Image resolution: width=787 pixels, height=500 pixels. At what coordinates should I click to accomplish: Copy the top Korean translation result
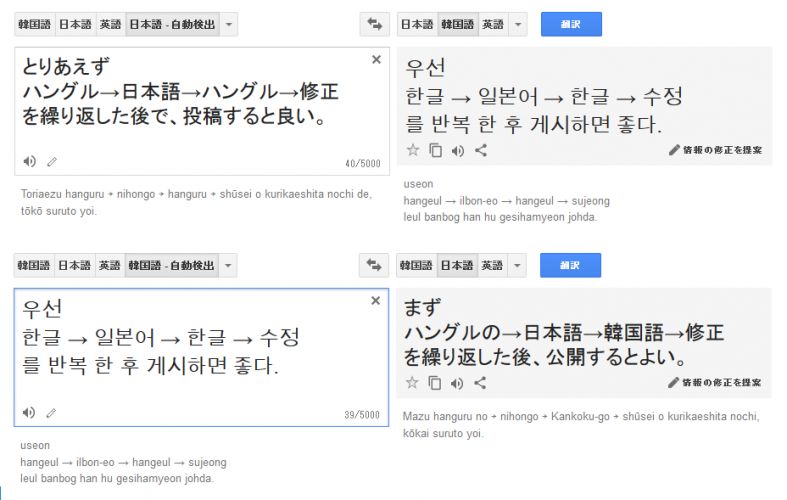click(435, 151)
